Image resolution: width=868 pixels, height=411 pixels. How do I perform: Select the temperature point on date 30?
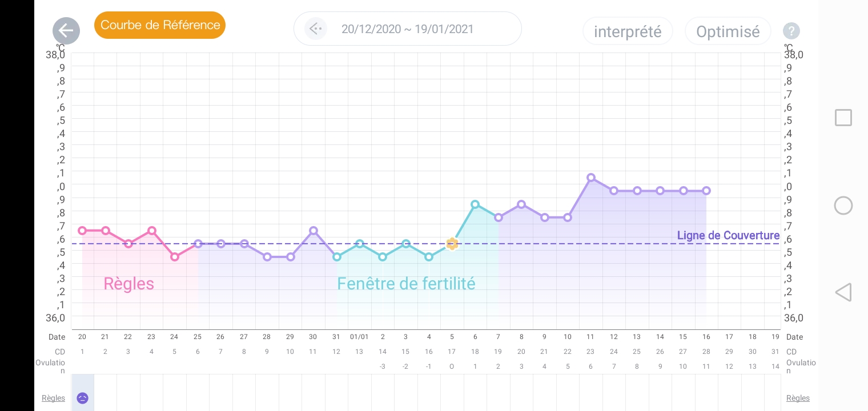coord(314,231)
